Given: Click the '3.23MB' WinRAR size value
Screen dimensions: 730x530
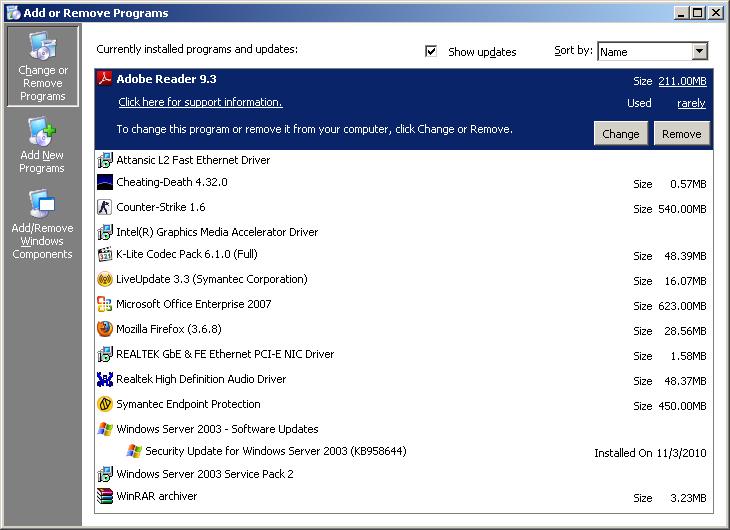Looking at the screenshot, I should pyautogui.click(x=688, y=498).
